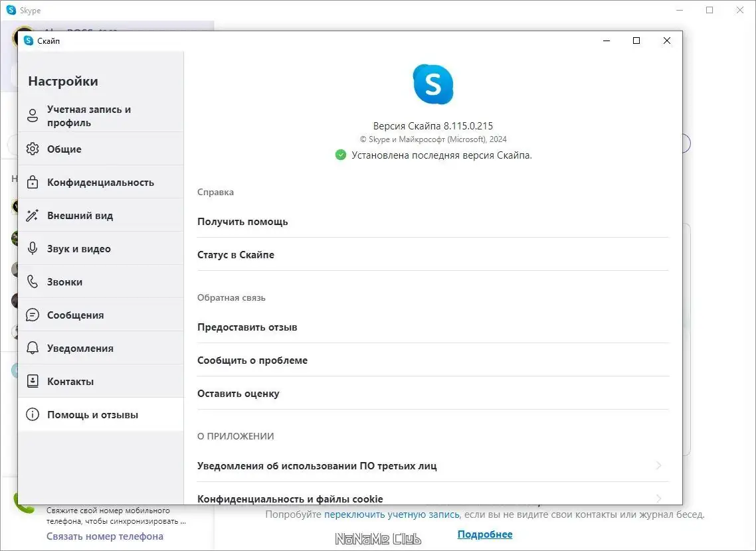Open the Общие settings section

coord(101,149)
